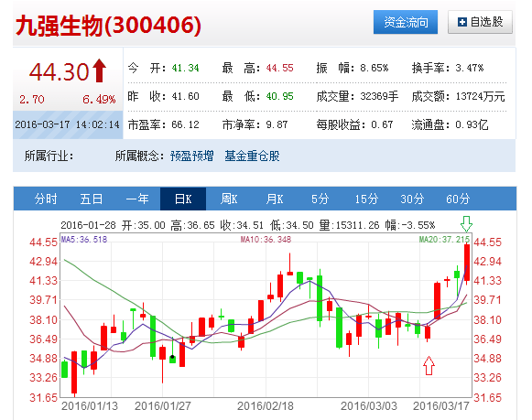Add stock to 自选股 watchlist
Screen dimensions: 532x420
point(480,22)
